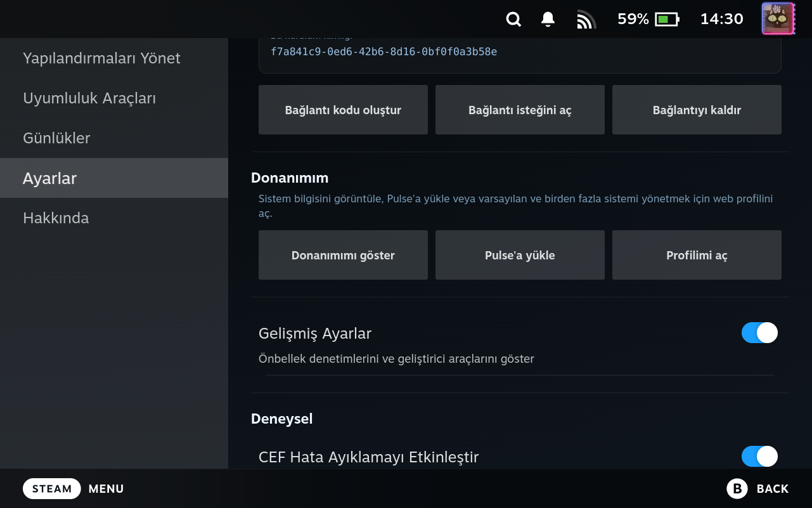812x508 pixels.
Task: Open the user avatar profile picture
Action: coord(778,19)
